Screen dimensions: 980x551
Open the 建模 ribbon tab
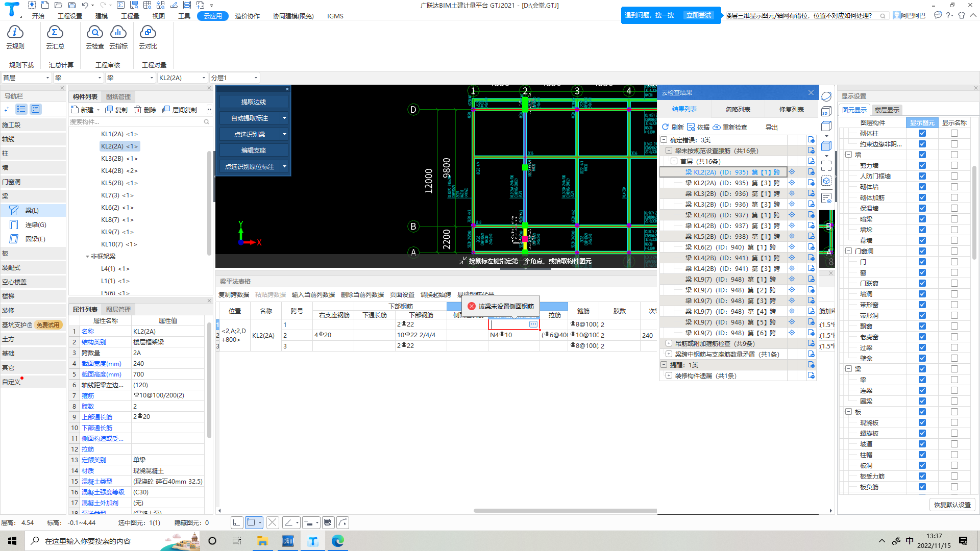coord(102,16)
